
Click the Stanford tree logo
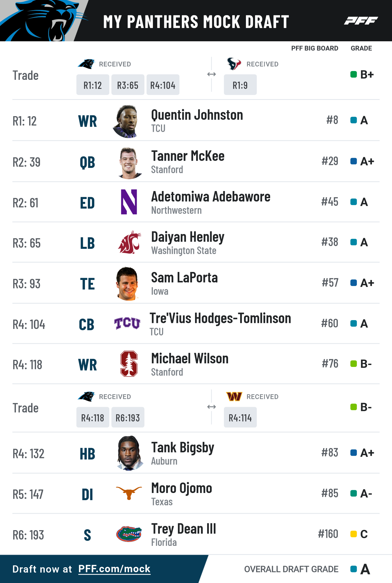129,364
